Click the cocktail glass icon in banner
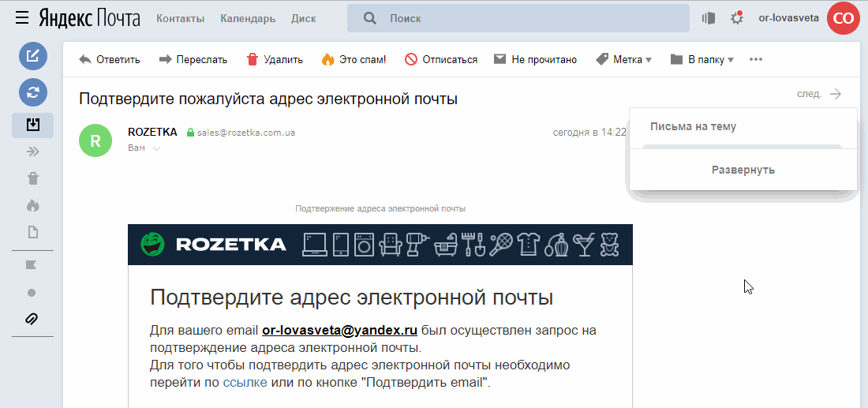The width and height of the screenshot is (868, 408). pyautogui.click(x=584, y=244)
